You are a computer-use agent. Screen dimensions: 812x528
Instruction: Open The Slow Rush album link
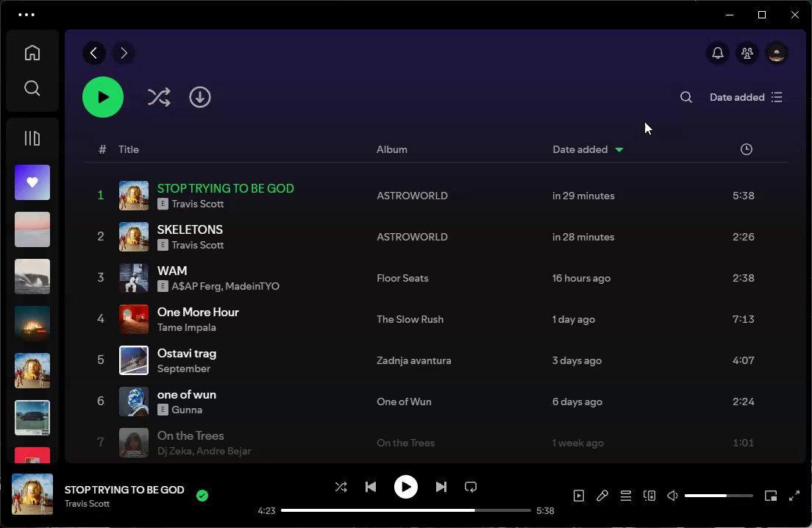(x=410, y=319)
